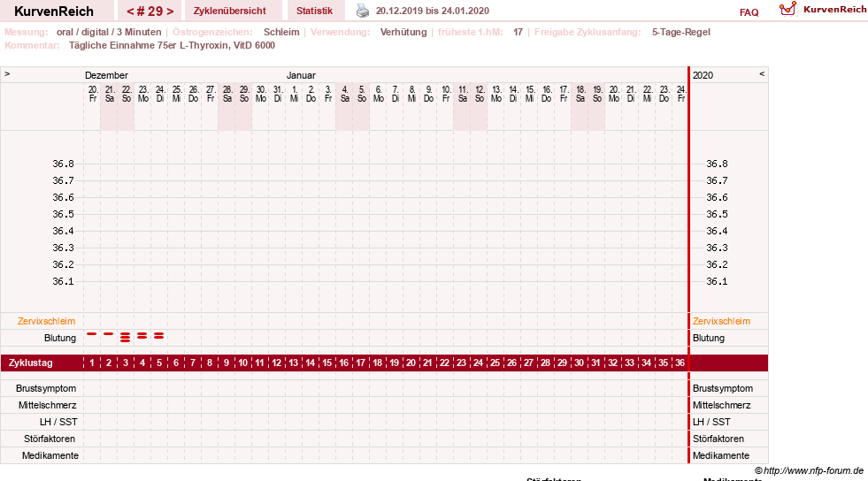Click the left Medikamente row label
Image resolution: width=868 pixels, height=481 pixels.
click(50, 455)
